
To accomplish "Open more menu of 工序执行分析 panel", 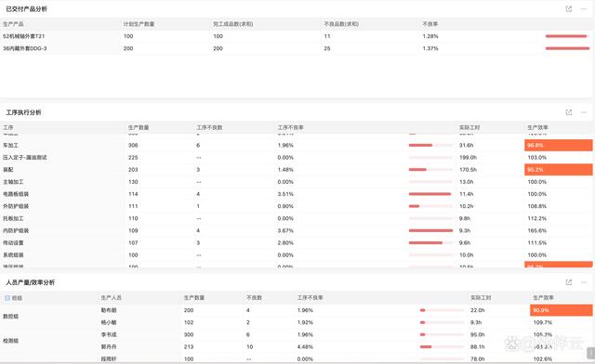I will (x=584, y=112).
